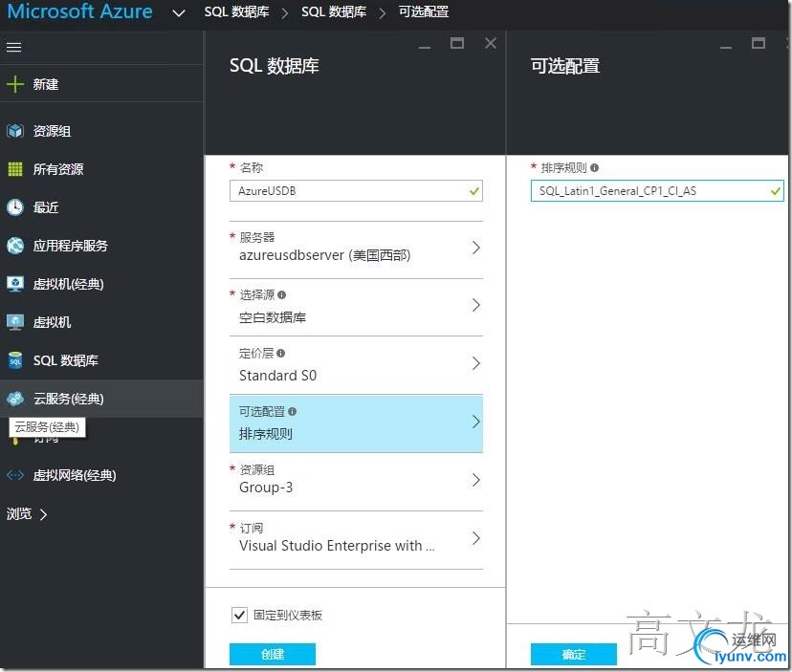792x672 pixels.
Task: Select 资源组 in the sidebar
Action: (52, 131)
